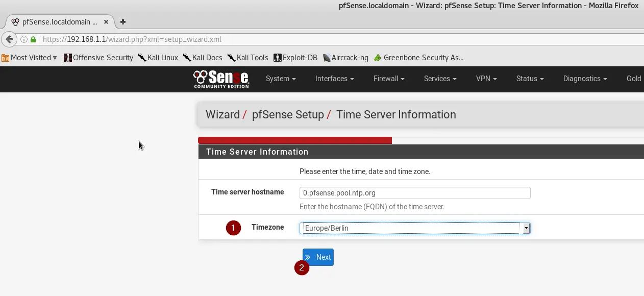Click 'Please enter the time, date and time zone.'
This screenshot has height=296, width=644.
[365, 171]
